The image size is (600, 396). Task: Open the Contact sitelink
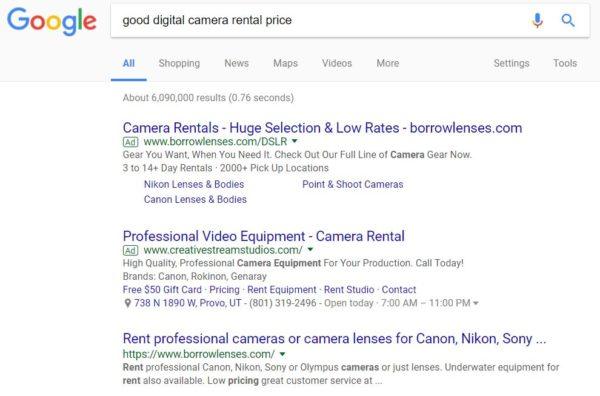pos(399,290)
